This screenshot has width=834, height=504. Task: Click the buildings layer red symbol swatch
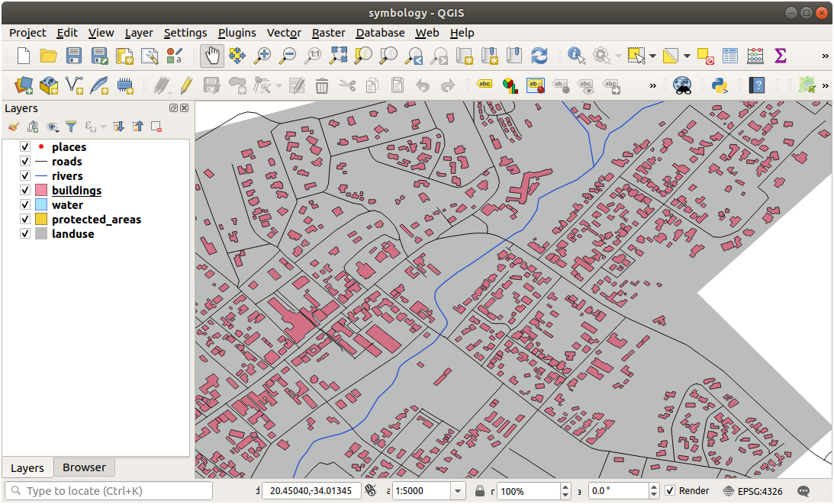click(x=41, y=191)
